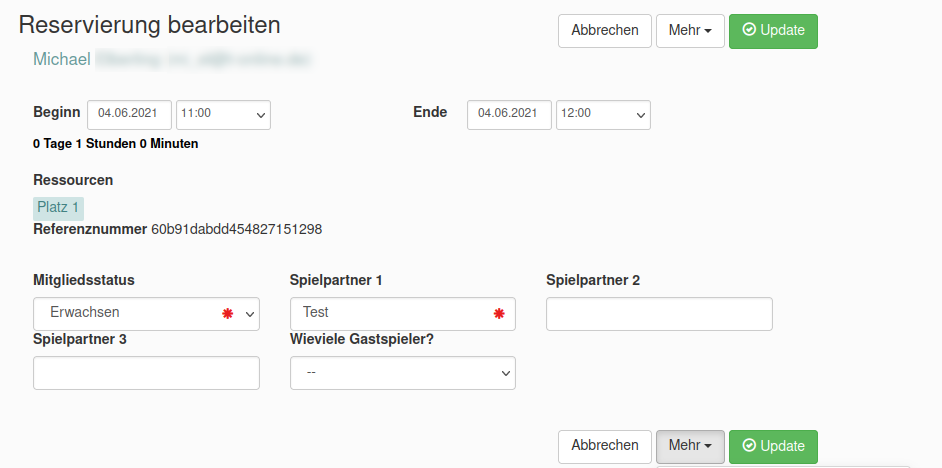The width and height of the screenshot is (942, 468).
Task: Focus the empty Spielpartner 3 field
Action: click(146, 373)
